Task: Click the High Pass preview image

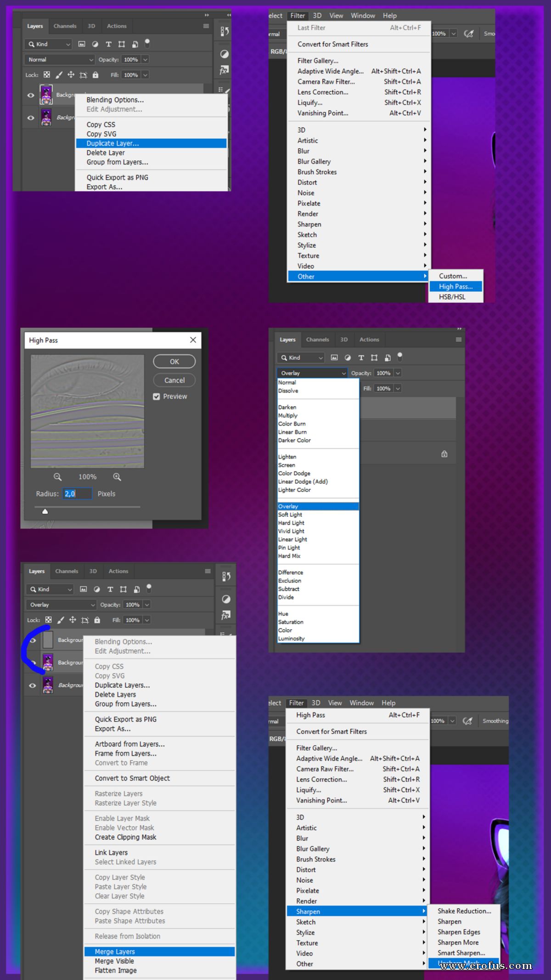Action: (87, 411)
